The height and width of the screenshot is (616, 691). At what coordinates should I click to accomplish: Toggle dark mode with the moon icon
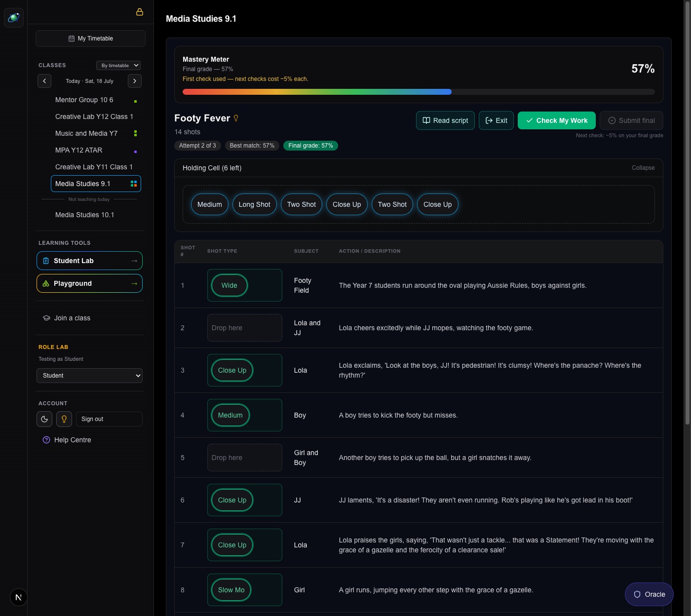pyautogui.click(x=44, y=419)
